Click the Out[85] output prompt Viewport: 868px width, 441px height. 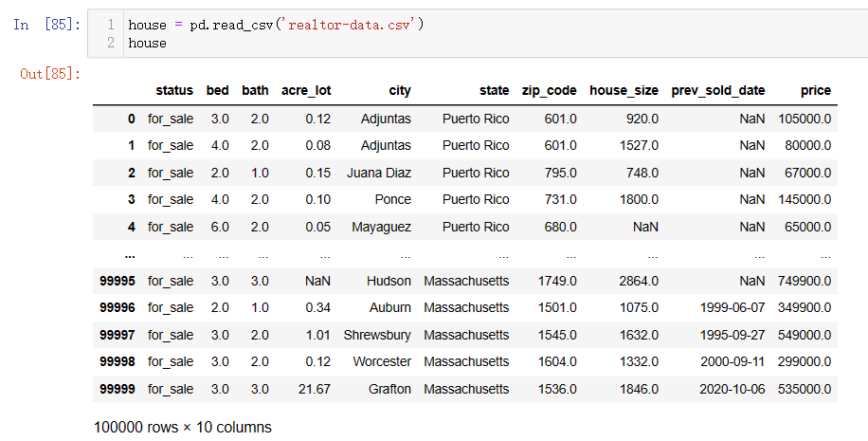point(50,73)
